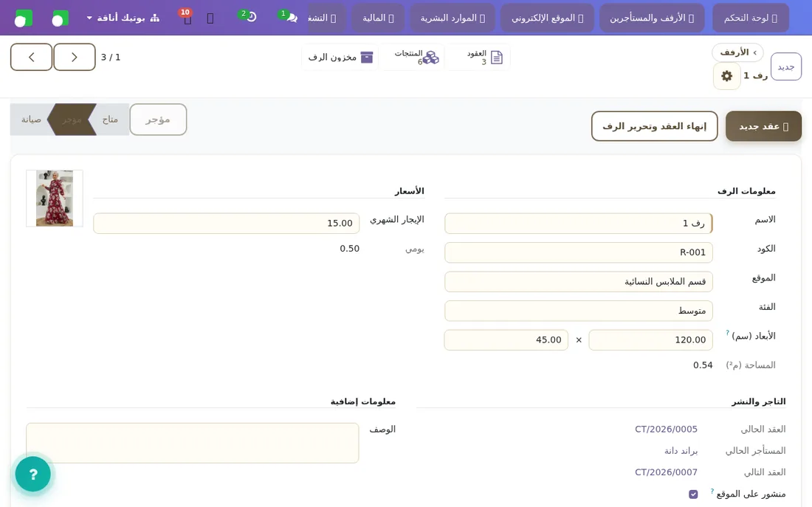Screen dimensions: 812x507
Task: Click the monthly rent field 15.00
Action: [x=227, y=223]
